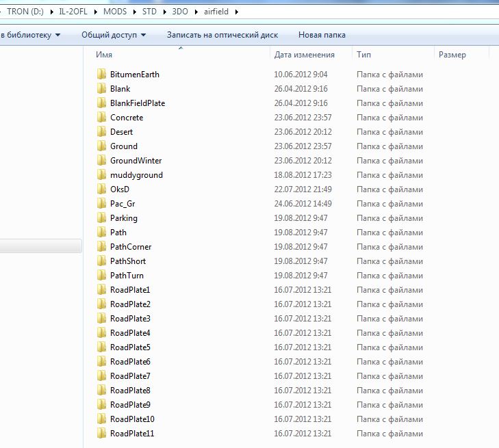This screenshot has height=448, width=499.
Task: Click the RoadPlate3 folder icon
Action: (x=101, y=318)
